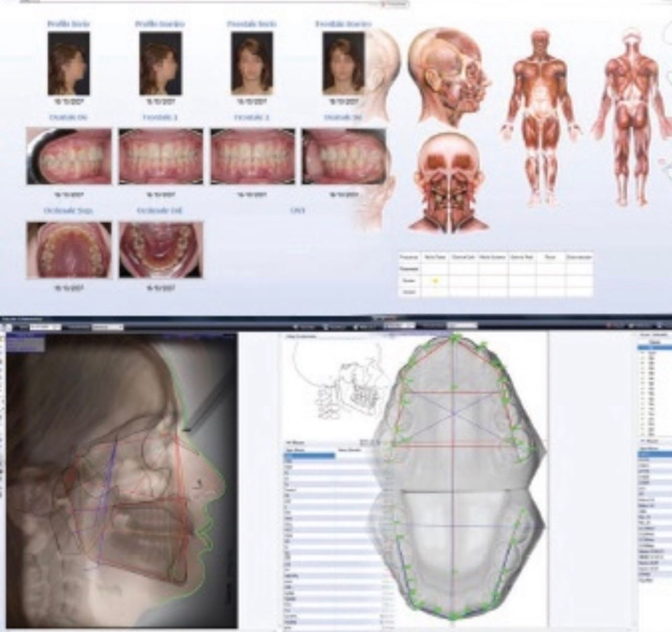
Task: Open the leftmost lateral intraoral teeth photo
Action: [68, 157]
